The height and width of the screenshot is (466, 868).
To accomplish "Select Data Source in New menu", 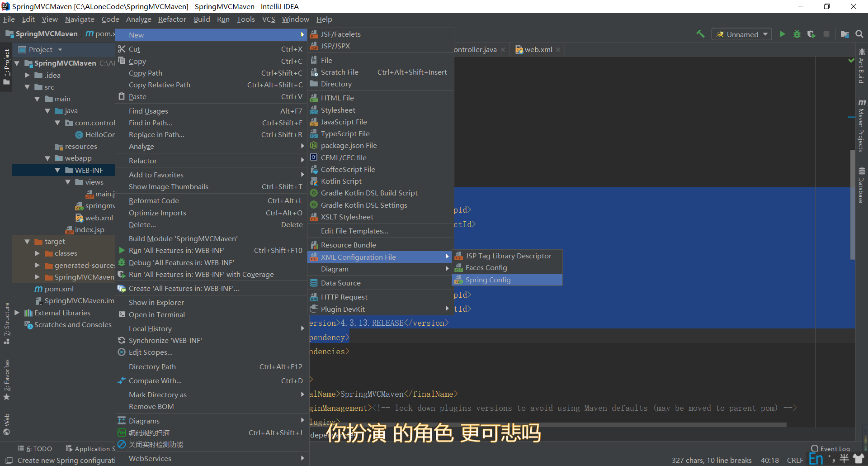I will coord(381,283).
